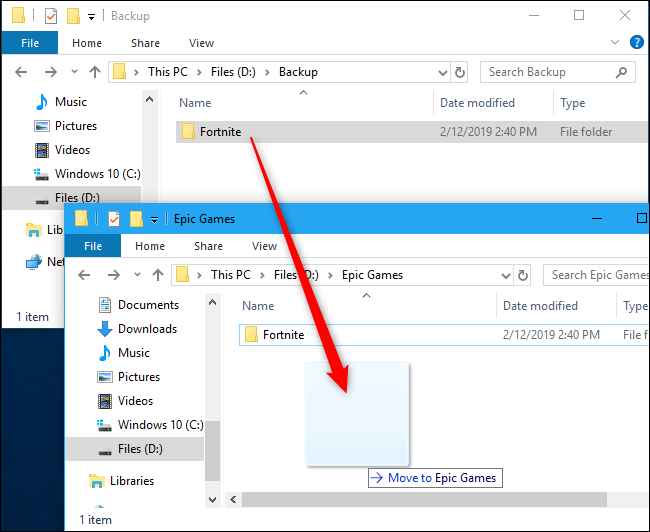Click Search Backup input field
Screen dimensions: 650x532
tap(558, 72)
